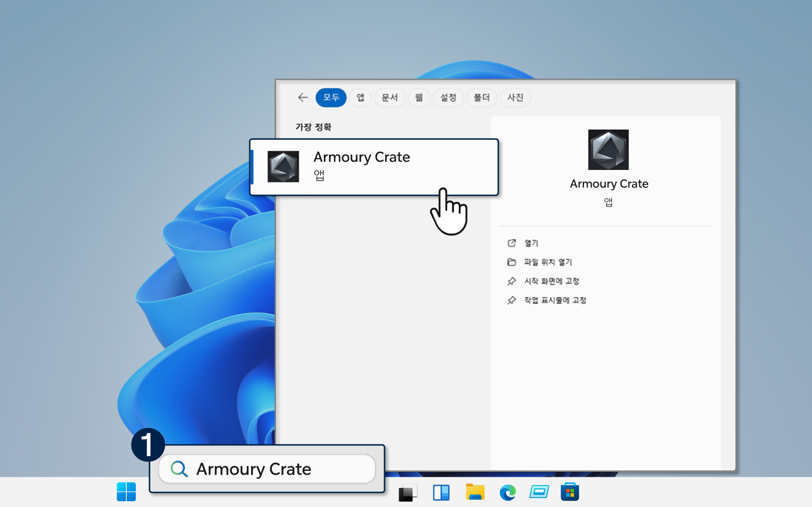Open Armoury Crate file location via 파일 위치 열기
Viewport: 812px width, 507px height.
pyautogui.click(x=548, y=262)
